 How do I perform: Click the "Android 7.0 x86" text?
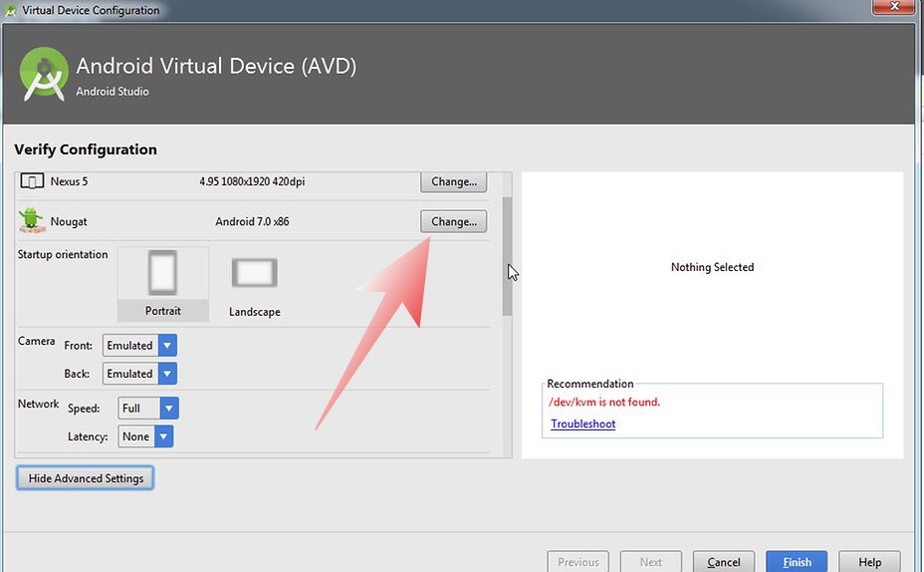[252, 221]
